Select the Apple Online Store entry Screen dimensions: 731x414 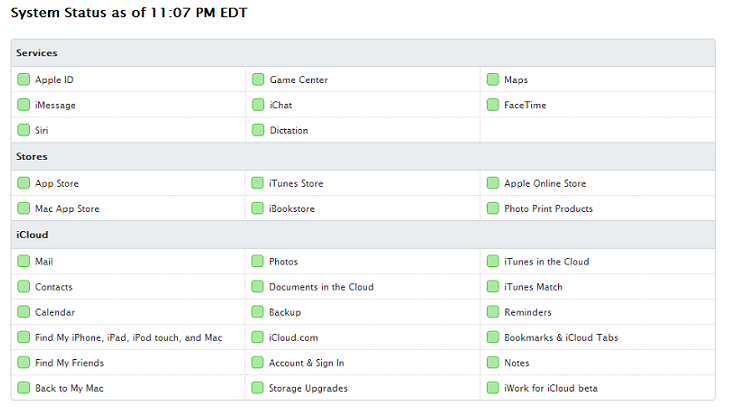[x=545, y=184]
